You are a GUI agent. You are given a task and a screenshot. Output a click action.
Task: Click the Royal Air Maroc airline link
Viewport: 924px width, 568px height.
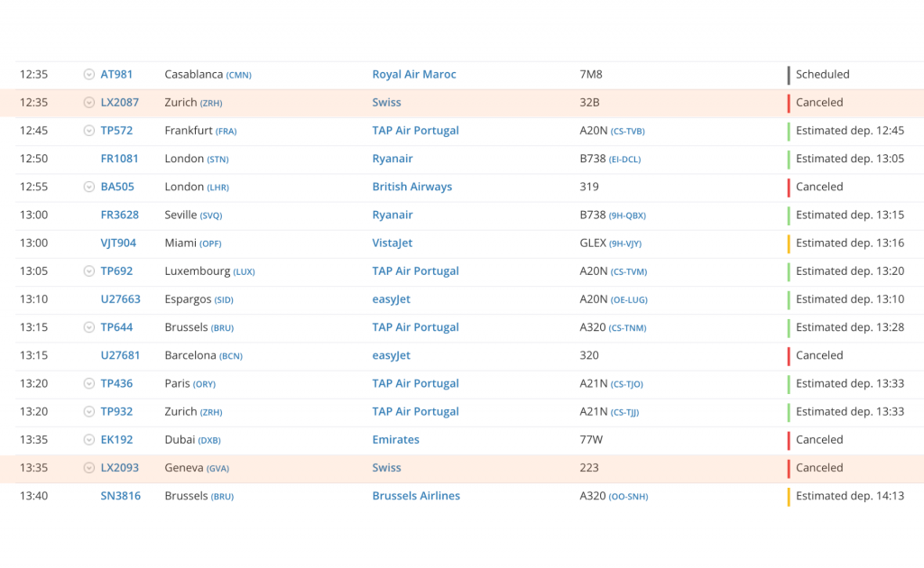[x=414, y=75]
